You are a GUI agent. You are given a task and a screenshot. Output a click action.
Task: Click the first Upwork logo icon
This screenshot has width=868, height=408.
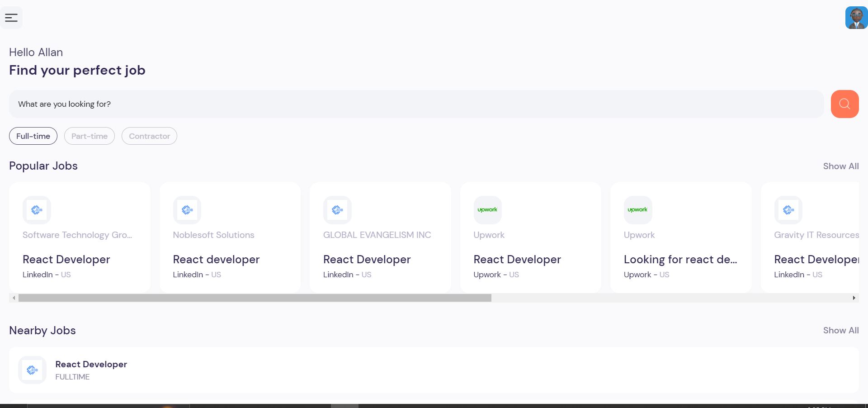click(x=487, y=210)
